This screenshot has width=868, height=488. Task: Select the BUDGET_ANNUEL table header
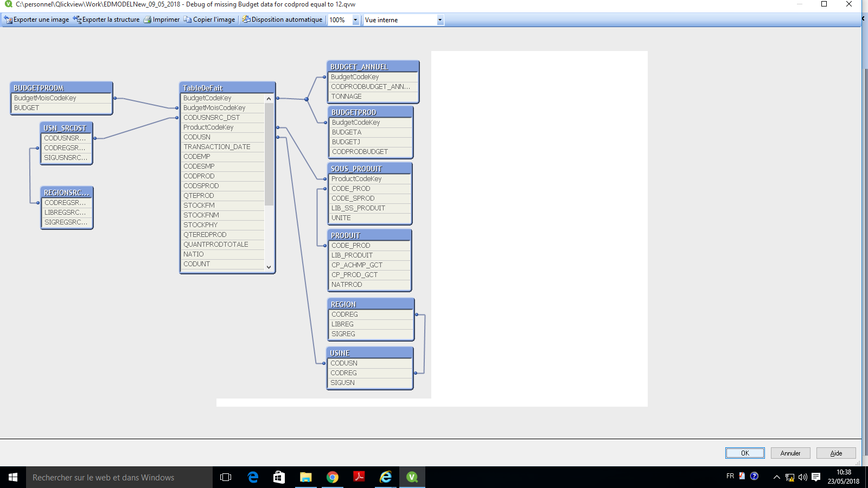pos(373,67)
